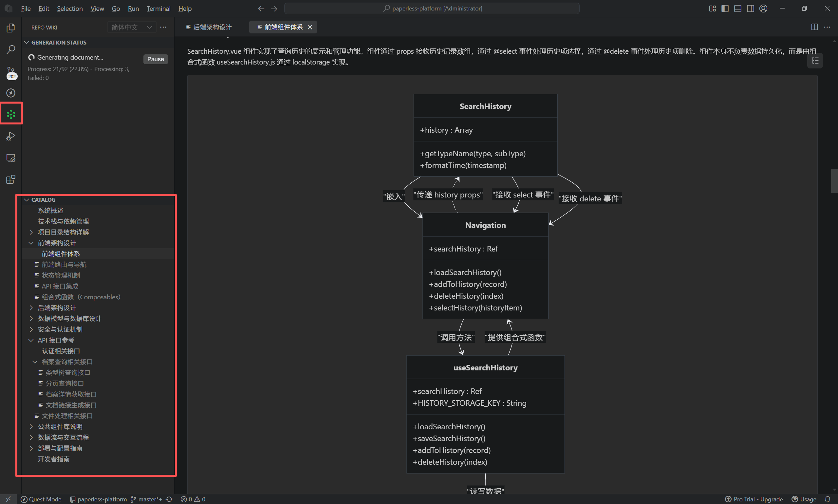Open the Repo Wiki activity bar icon

[11, 114]
